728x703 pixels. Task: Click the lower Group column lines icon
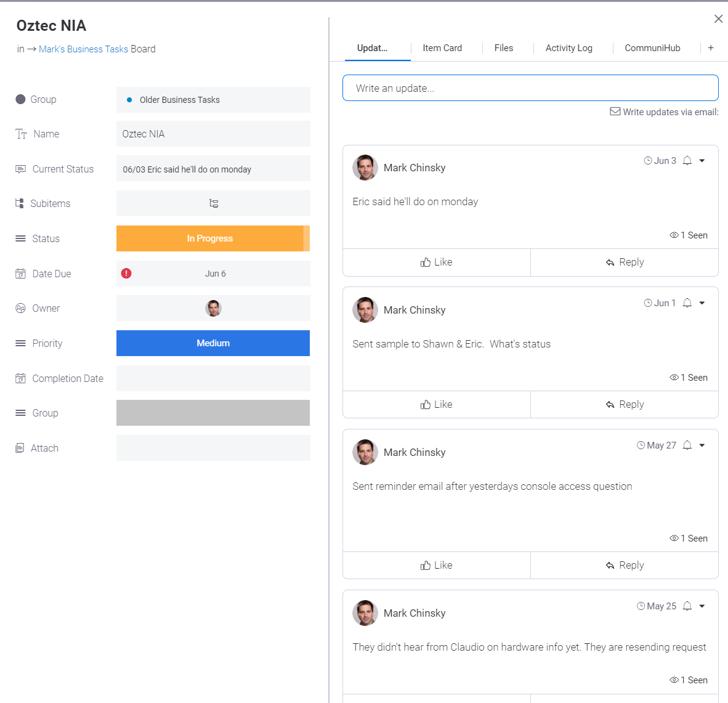[x=20, y=413]
